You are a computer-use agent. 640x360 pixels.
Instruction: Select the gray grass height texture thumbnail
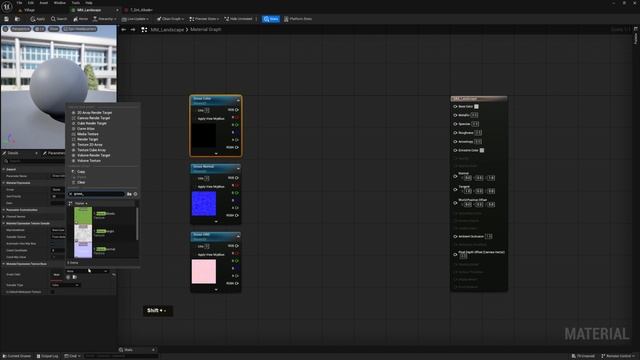point(83,233)
